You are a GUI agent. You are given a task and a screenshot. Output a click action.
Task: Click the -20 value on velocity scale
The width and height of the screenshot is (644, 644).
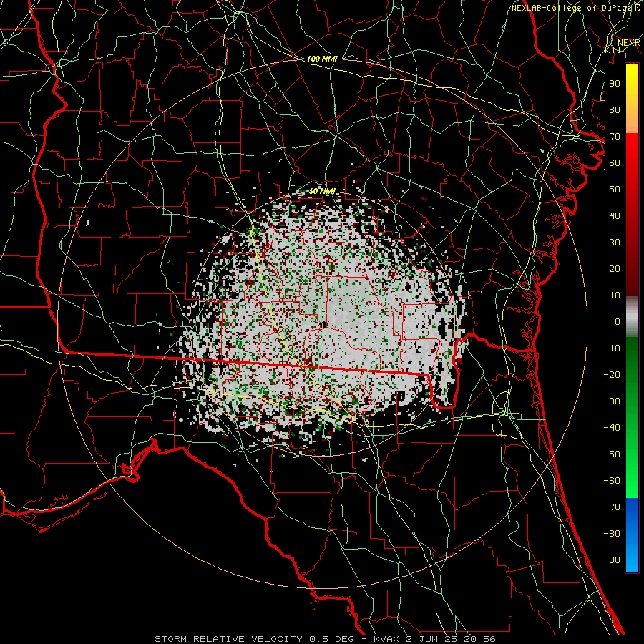[612, 374]
